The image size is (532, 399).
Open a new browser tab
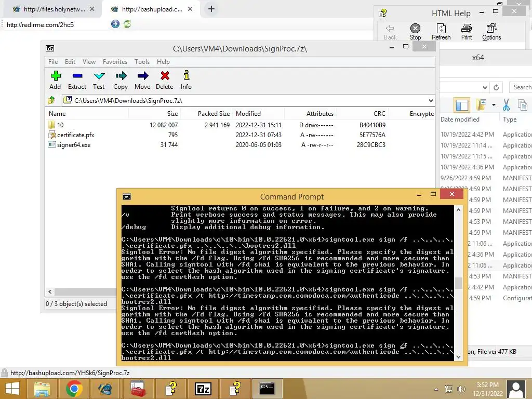(211, 9)
